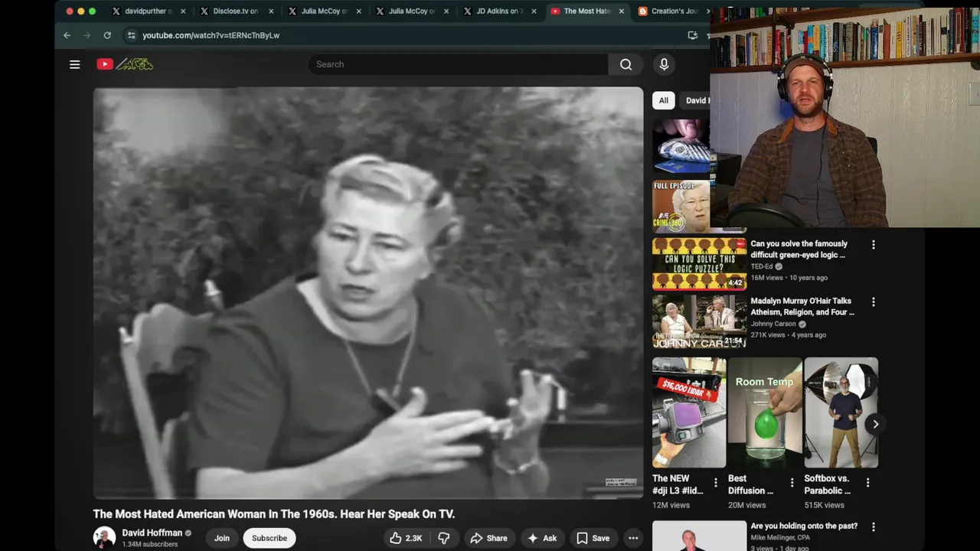Click the video title 'The Most Hated American Woman'
980x551 pixels.
pyautogui.click(x=274, y=514)
